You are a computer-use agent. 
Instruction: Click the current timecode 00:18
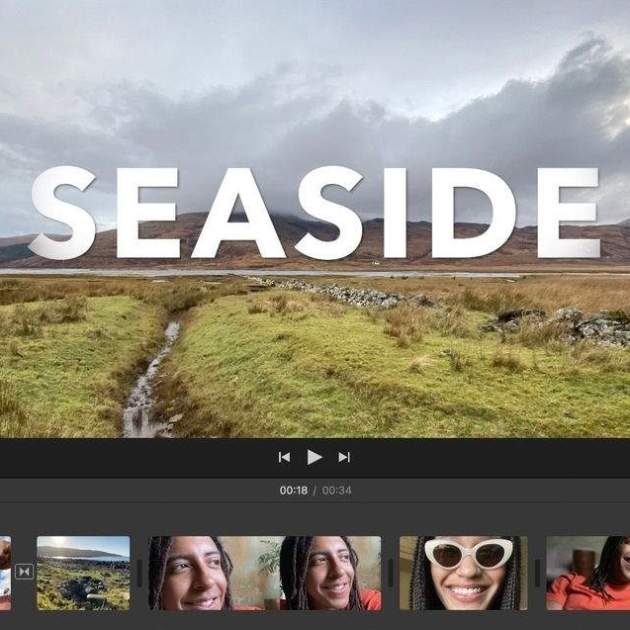point(293,491)
